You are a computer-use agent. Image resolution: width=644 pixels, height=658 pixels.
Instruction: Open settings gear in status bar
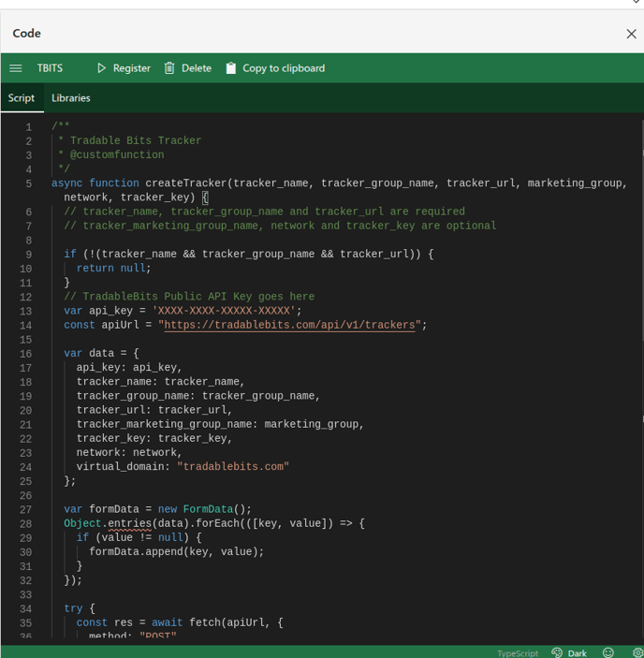637,652
